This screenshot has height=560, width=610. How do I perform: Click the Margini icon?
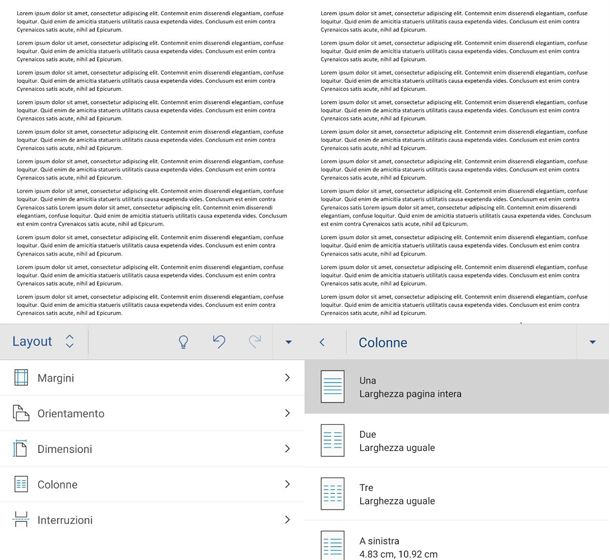coord(21,377)
